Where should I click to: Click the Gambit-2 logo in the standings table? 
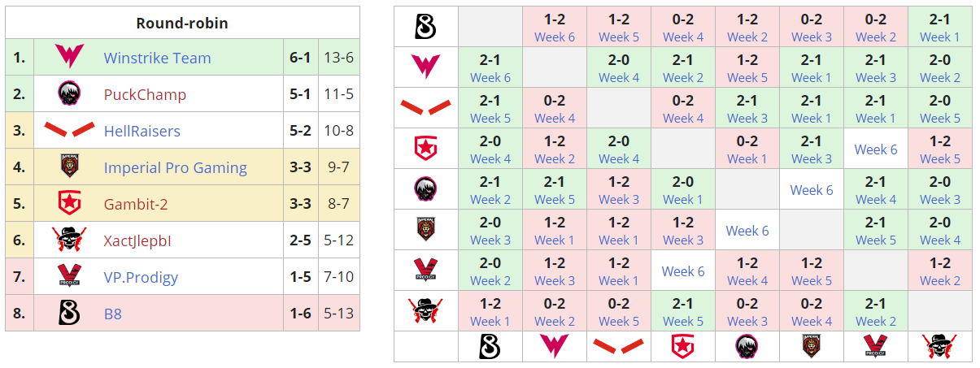[68, 204]
